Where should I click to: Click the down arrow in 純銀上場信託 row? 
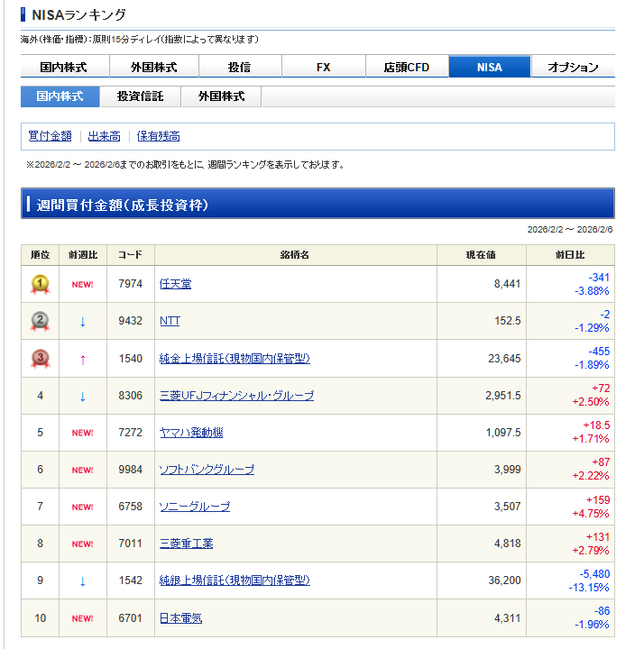(82, 581)
